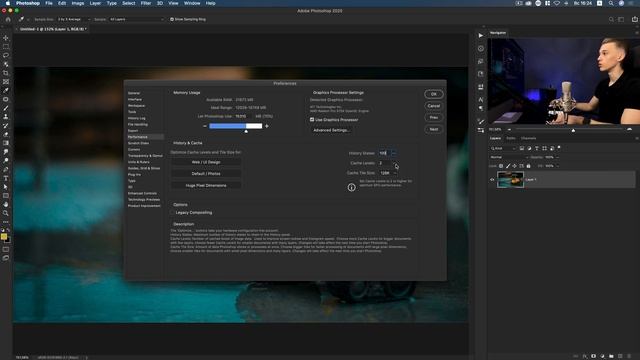Switch to Channels tab

click(x=528, y=138)
